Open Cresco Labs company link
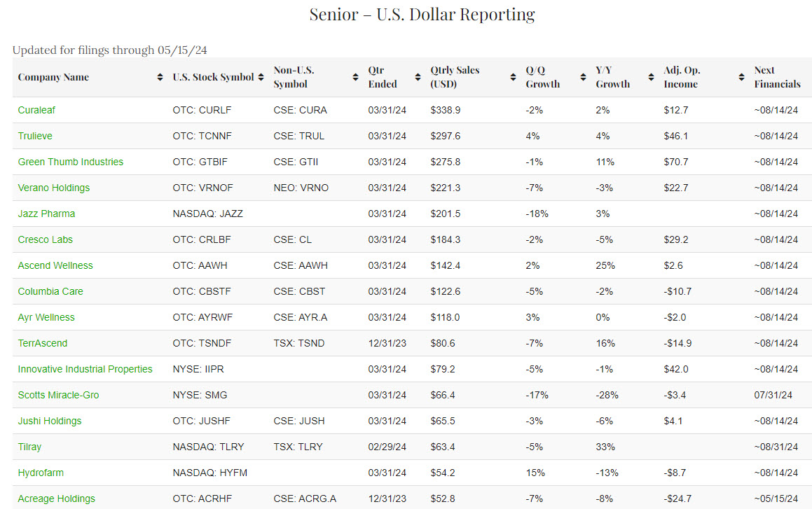Viewport: 812px width, 509px height. click(46, 239)
